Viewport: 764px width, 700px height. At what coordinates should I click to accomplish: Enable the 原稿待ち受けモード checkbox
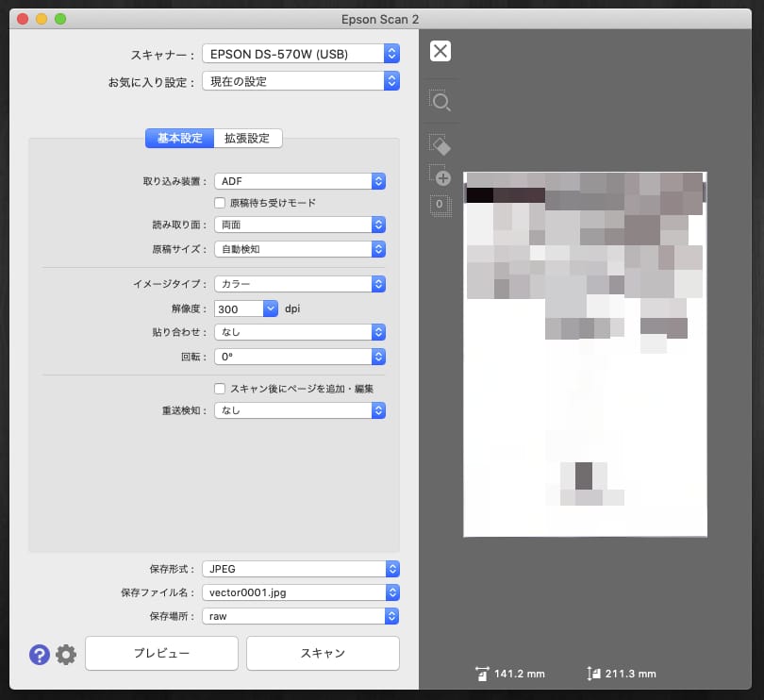220,202
